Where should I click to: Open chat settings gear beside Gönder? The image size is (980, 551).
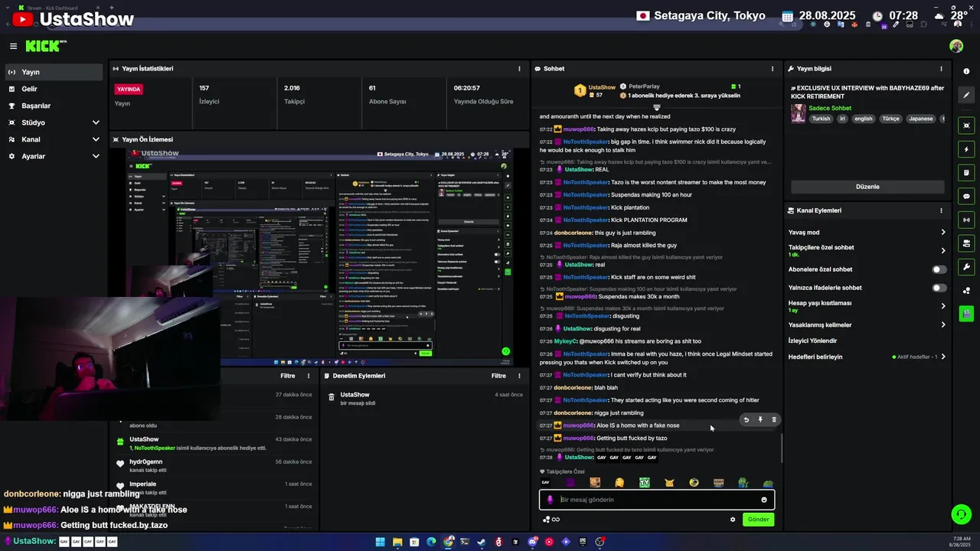pos(733,520)
